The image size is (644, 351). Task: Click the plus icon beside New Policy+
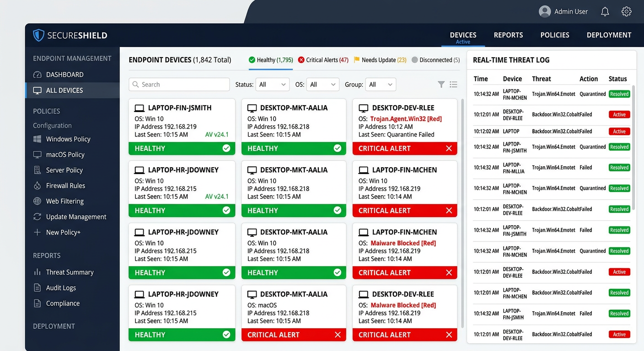[38, 232]
